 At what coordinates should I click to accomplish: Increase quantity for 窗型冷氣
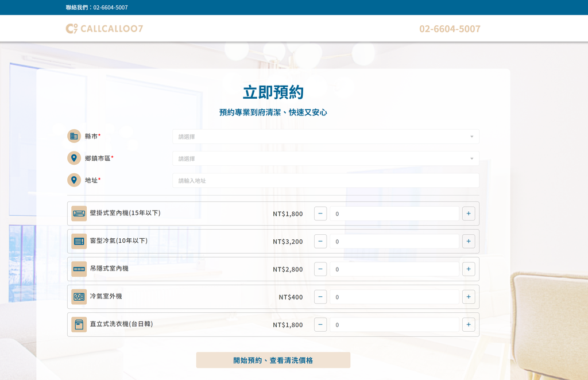pyautogui.click(x=469, y=241)
